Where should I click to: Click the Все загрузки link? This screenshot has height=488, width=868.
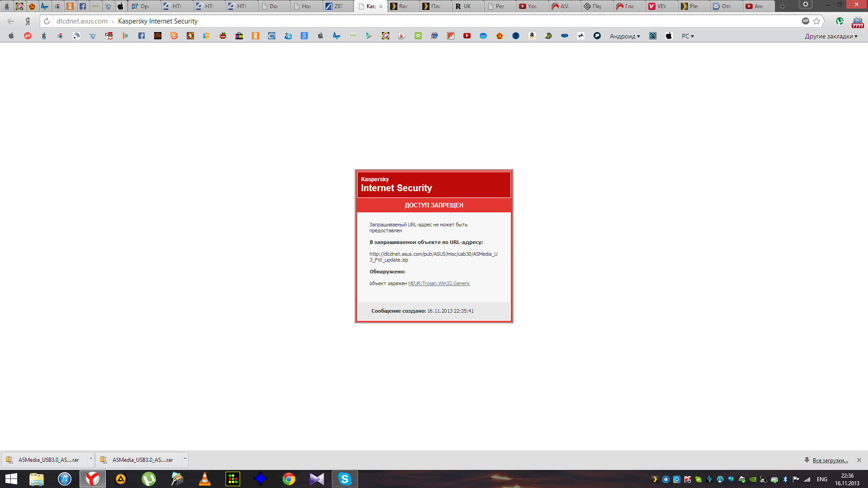click(x=830, y=460)
